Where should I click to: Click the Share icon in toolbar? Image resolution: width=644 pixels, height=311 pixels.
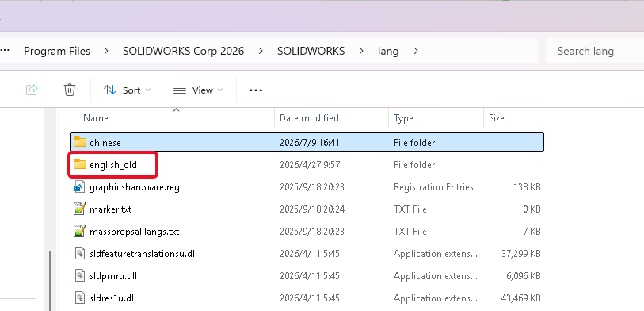[32, 90]
